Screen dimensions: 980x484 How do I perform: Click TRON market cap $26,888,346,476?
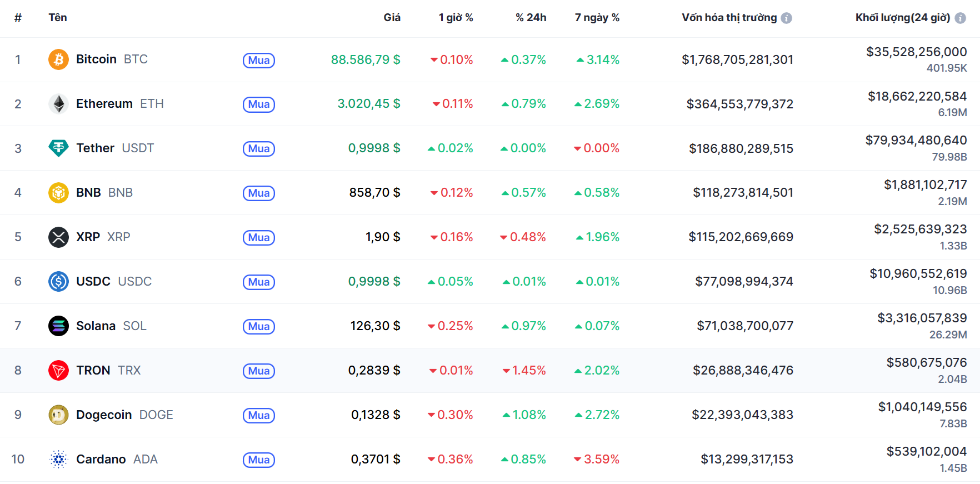coord(743,371)
